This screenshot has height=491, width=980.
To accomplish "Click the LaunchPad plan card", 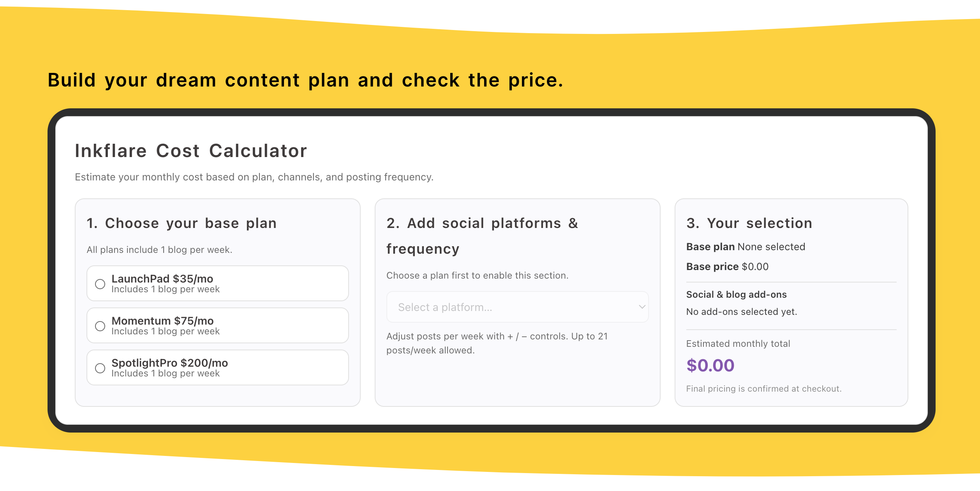I will [217, 284].
